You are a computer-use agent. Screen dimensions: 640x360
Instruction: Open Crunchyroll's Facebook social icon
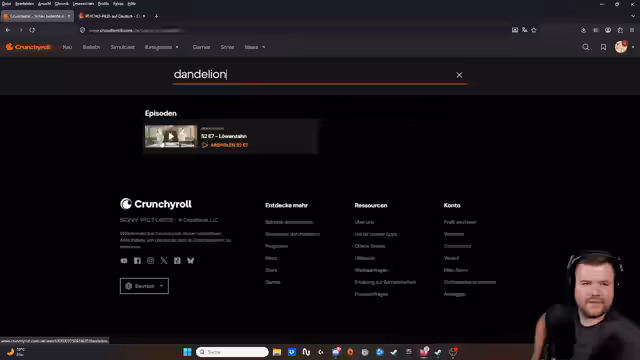click(137, 260)
